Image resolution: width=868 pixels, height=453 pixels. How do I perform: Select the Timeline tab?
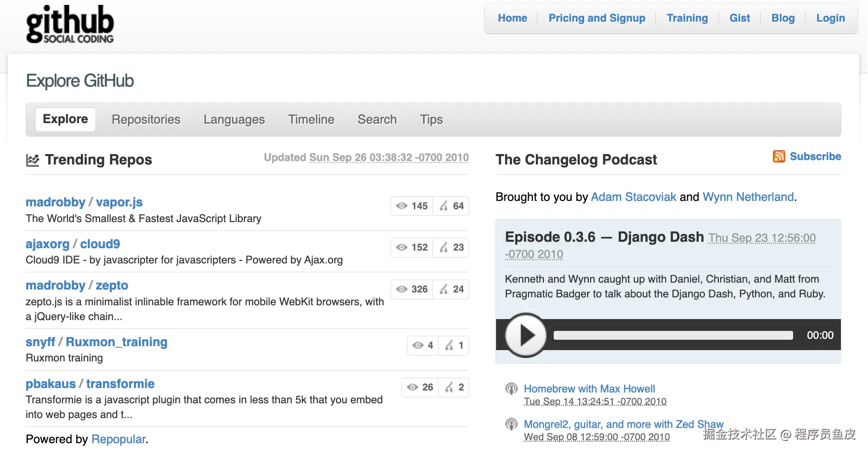(311, 120)
